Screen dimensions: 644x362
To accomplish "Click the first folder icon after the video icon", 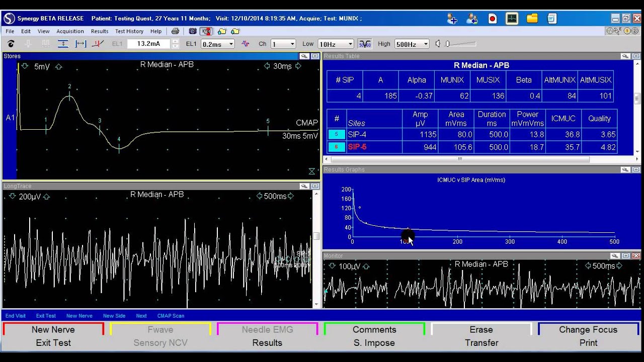I will (x=222, y=31).
